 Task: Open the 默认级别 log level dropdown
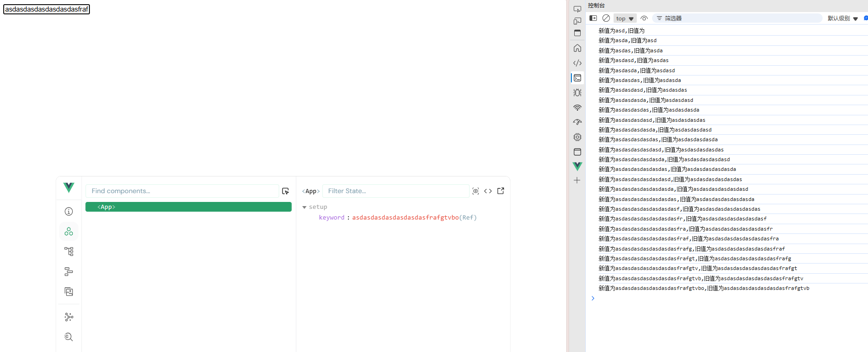click(x=843, y=19)
